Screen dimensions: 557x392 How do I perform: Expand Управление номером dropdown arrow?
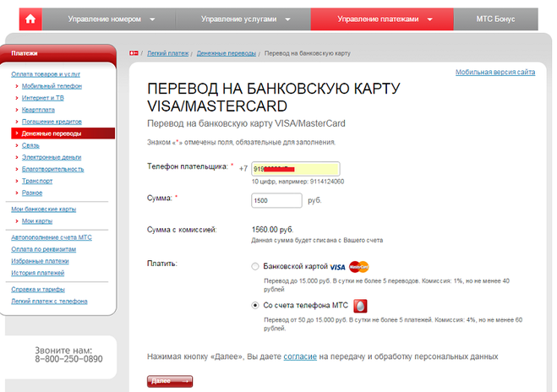pyautogui.click(x=152, y=19)
